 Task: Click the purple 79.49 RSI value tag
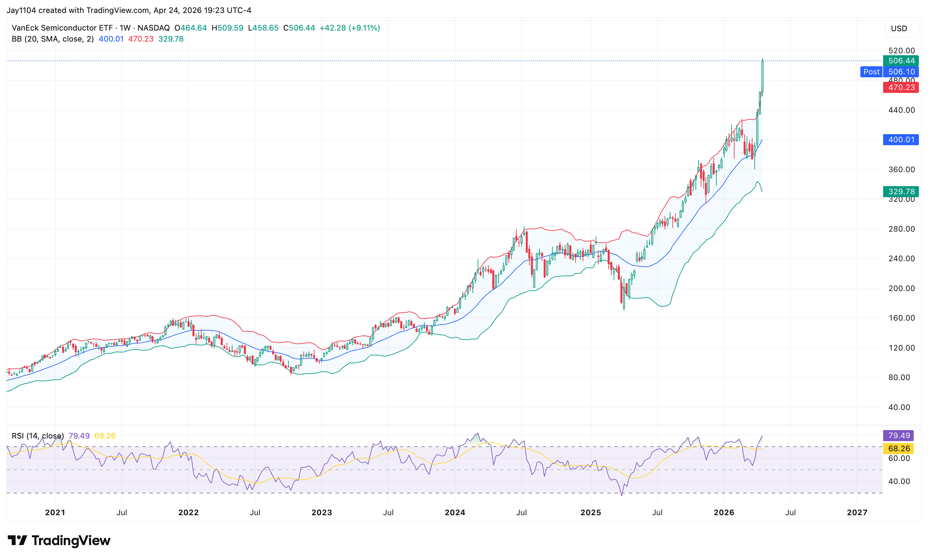pos(899,436)
